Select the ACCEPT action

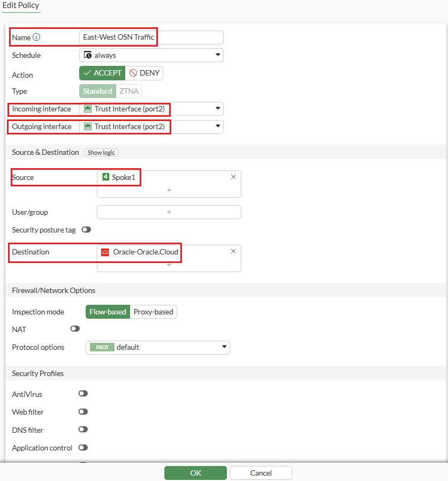(102, 73)
